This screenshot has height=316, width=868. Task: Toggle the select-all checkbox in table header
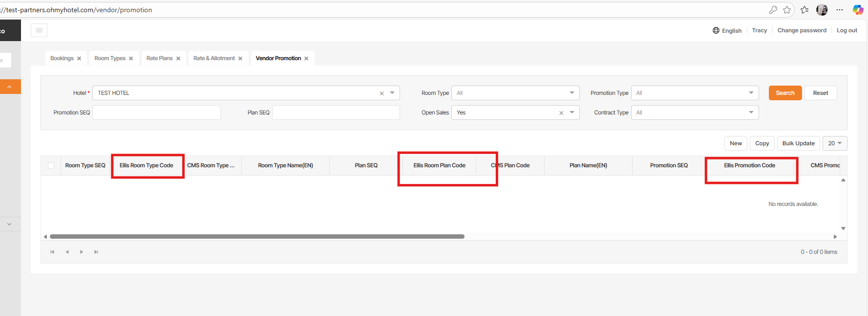point(51,165)
